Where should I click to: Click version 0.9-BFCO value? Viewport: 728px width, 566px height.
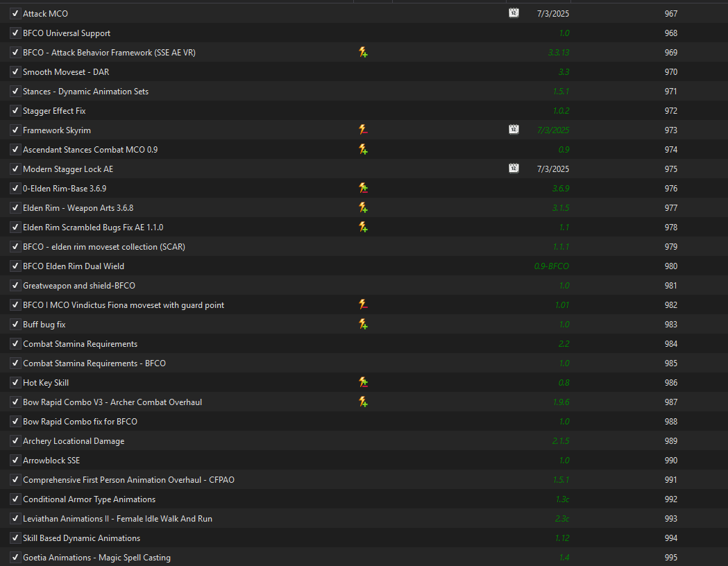552,266
